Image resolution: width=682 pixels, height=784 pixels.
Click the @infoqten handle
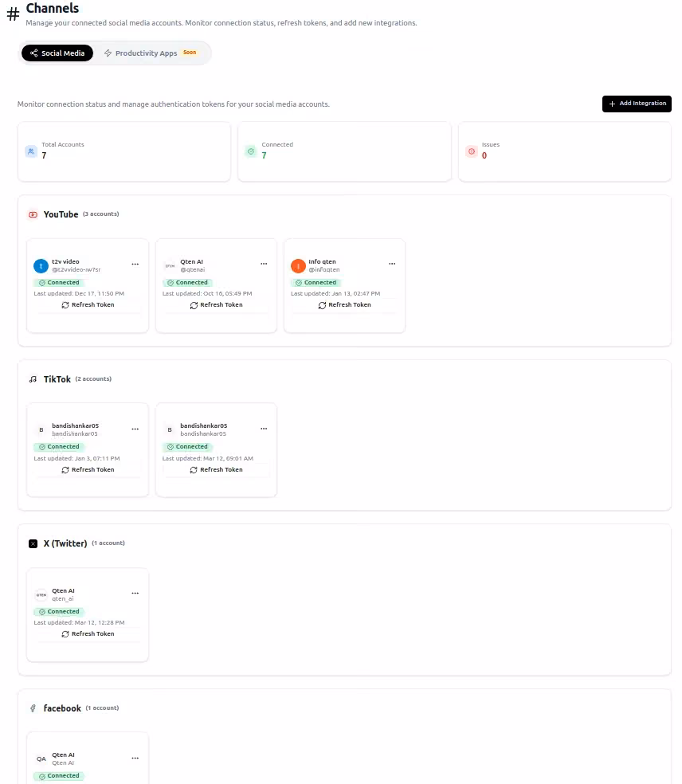(324, 270)
